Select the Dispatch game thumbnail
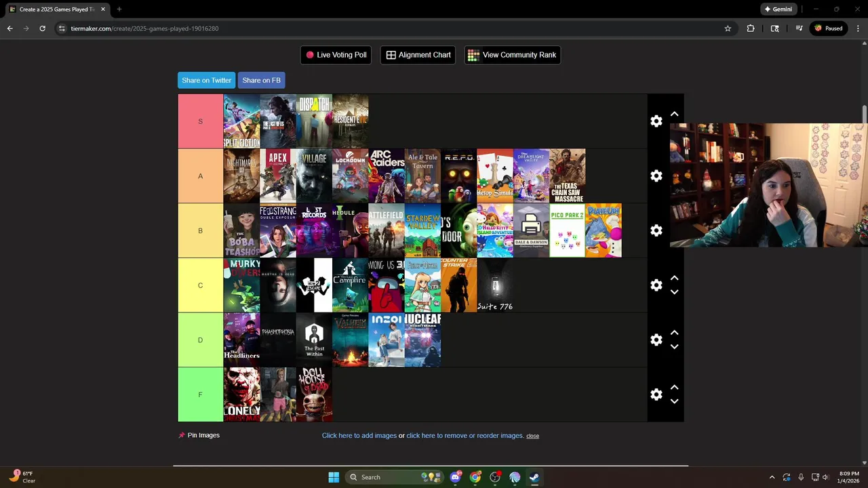 click(x=314, y=121)
